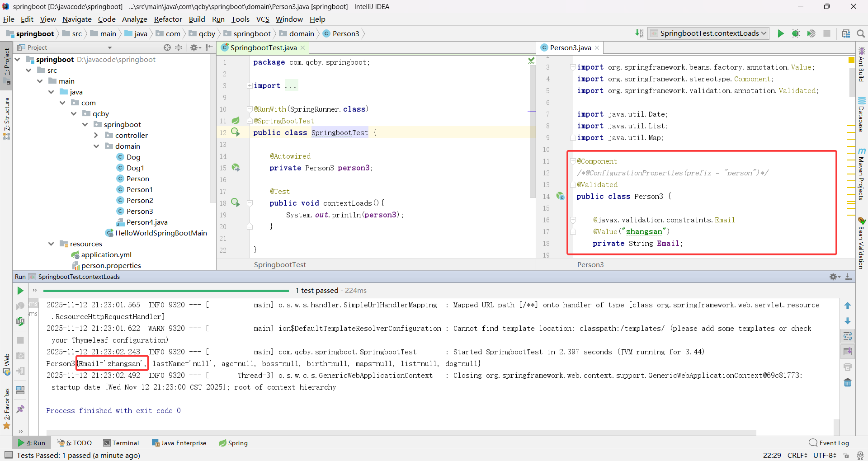Run SpringbootTest.contextLoads with green play button
Viewport: 868px width, 461px height.
click(780, 33)
